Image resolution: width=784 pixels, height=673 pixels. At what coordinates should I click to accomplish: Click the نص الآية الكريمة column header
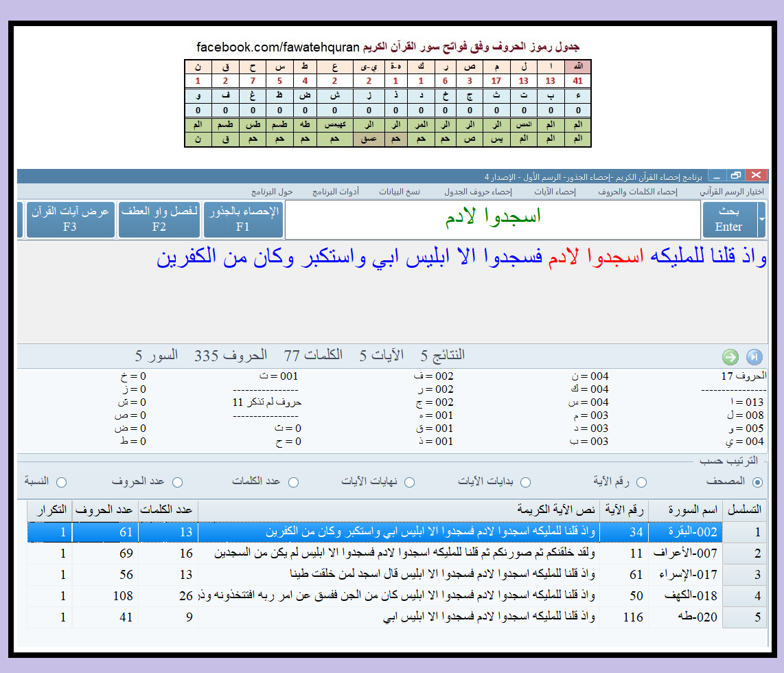coord(399,510)
